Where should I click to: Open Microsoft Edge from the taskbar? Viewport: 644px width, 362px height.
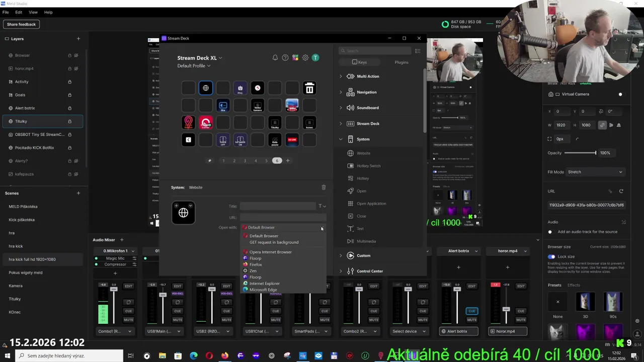pos(193,356)
